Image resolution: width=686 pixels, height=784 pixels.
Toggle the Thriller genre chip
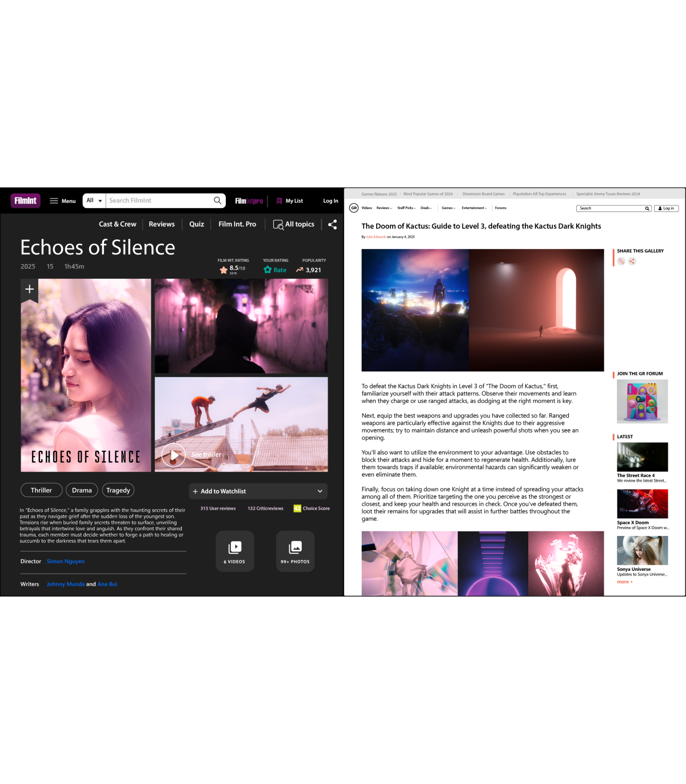(41, 490)
